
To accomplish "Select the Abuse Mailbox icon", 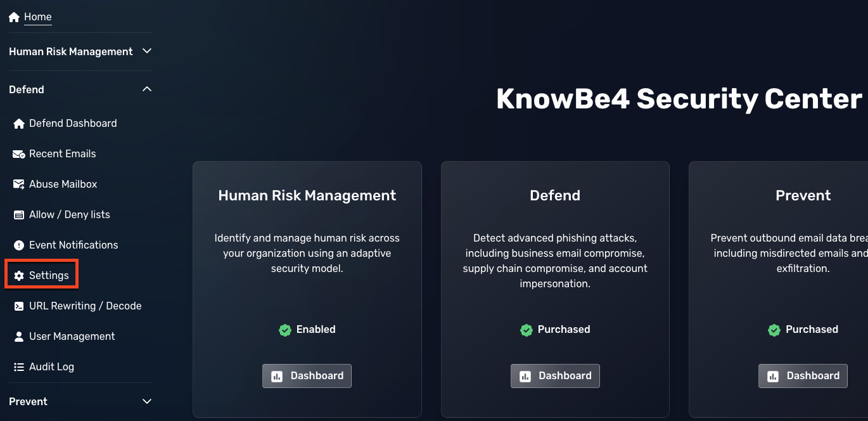I will 19,184.
